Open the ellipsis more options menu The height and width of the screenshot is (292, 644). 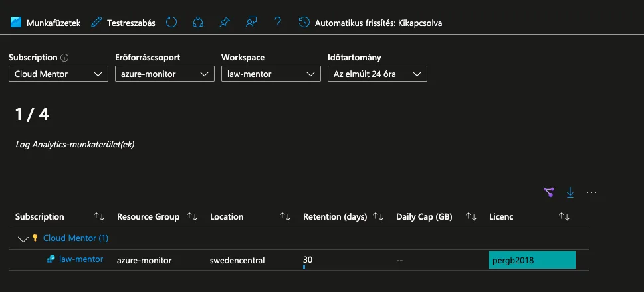click(x=591, y=192)
